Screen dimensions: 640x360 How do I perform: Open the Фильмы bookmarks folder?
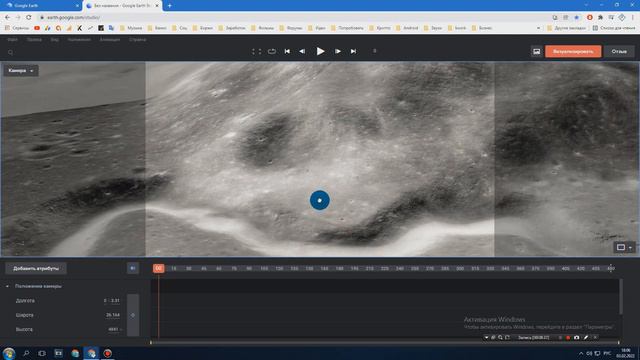click(262, 28)
